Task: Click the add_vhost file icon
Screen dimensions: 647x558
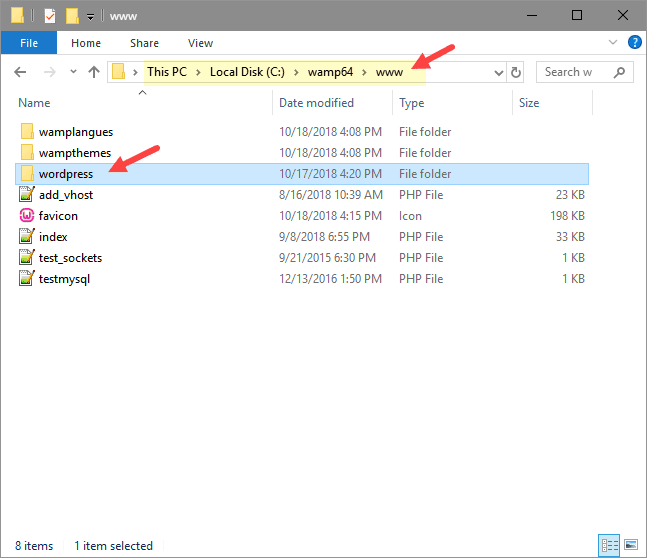Action: [x=27, y=194]
